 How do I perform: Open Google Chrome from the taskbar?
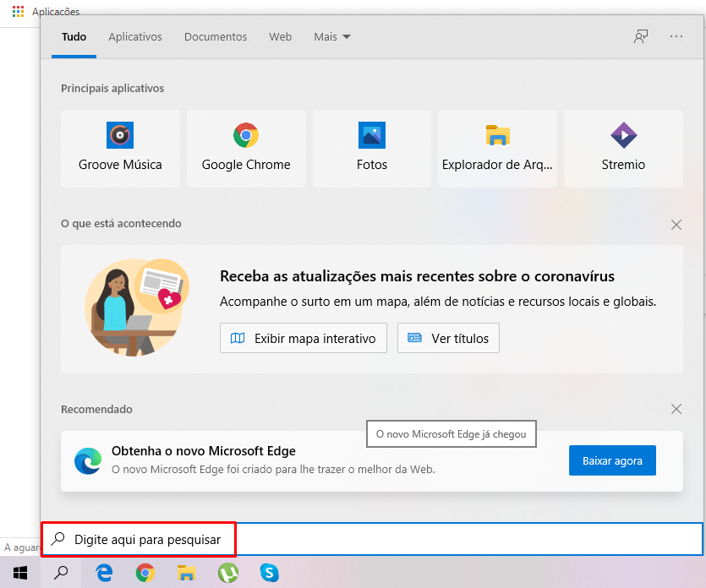point(145,573)
